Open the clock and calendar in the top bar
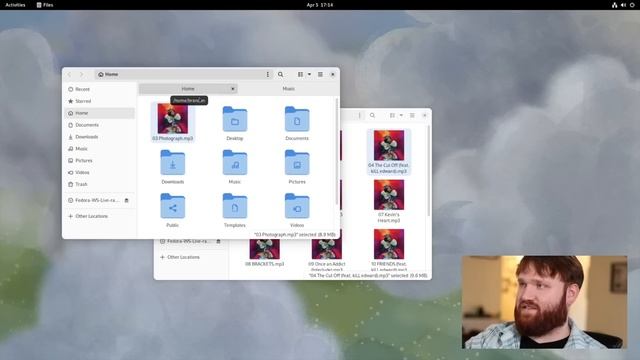Screen dimensions: 640x360 [x=320, y=5]
